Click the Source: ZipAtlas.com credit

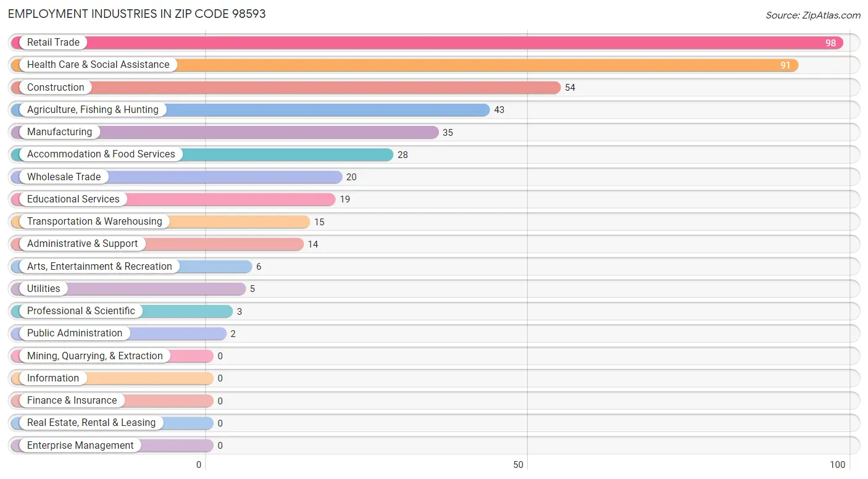point(813,15)
